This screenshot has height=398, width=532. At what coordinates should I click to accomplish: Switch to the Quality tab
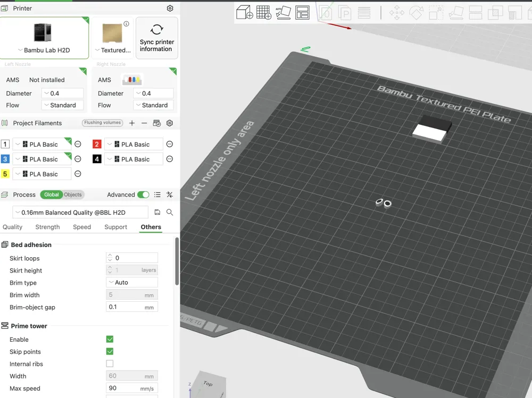13,227
